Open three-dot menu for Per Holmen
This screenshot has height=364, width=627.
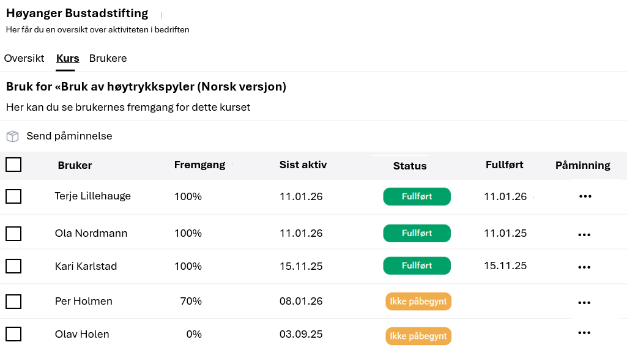click(x=584, y=303)
